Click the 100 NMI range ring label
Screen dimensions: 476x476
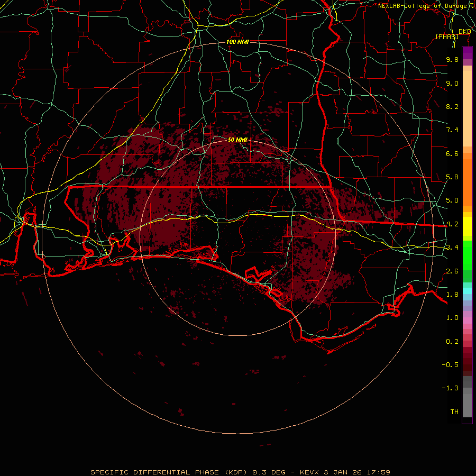point(237,42)
